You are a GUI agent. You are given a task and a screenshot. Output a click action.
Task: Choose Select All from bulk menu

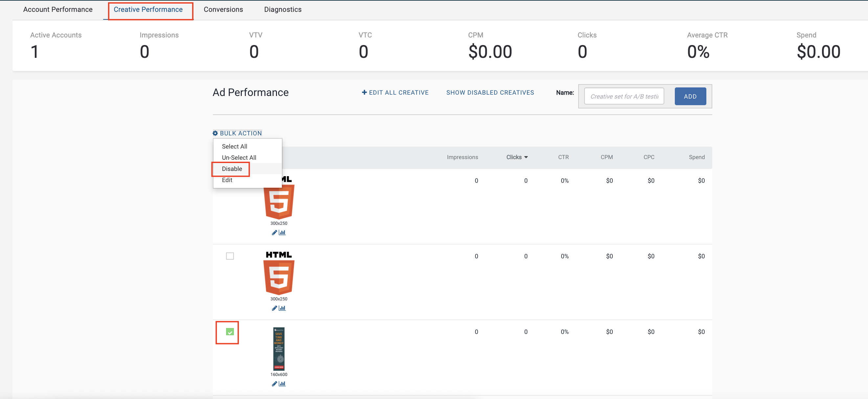pos(235,146)
